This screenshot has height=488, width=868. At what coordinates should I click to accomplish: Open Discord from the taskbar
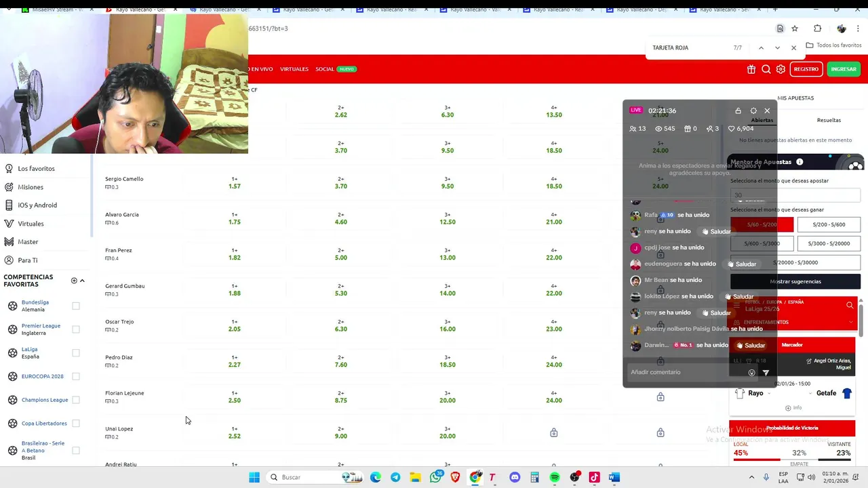[515, 477]
